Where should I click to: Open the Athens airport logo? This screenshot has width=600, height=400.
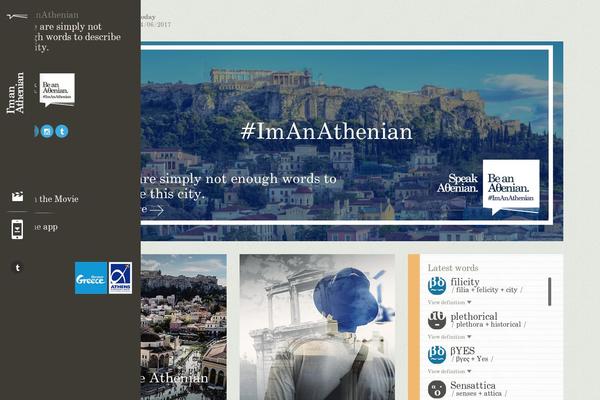pyautogui.click(x=120, y=278)
